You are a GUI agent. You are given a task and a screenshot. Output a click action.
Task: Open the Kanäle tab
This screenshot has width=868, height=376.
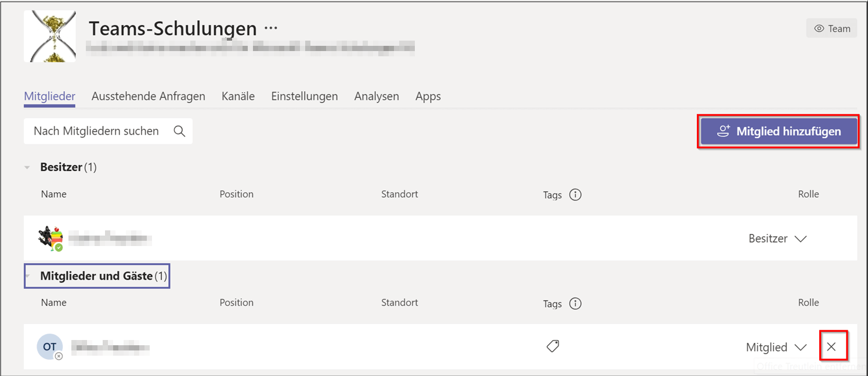point(238,96)
